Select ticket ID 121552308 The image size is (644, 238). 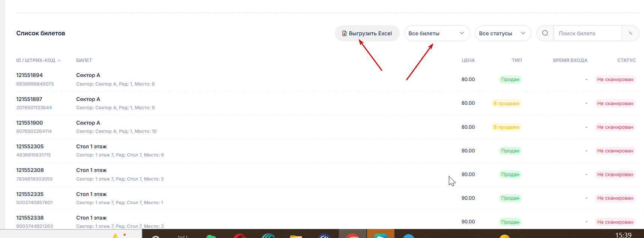30,170
